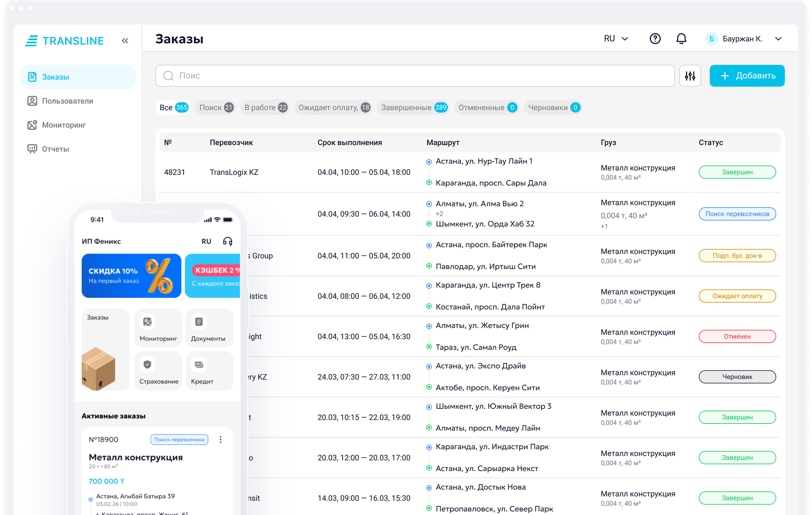Open the Кредит tile in the mobile app

(209, 371)
